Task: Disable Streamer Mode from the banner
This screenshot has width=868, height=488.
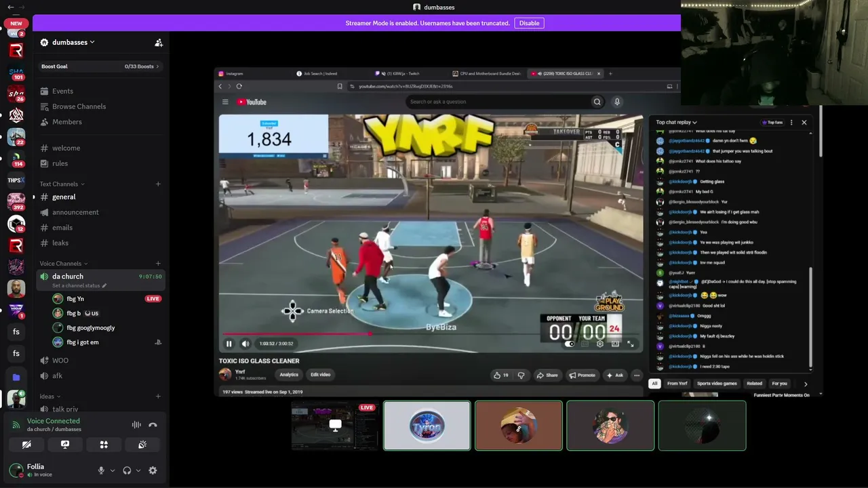Action: pyautogui.click(x=529, y=23)
